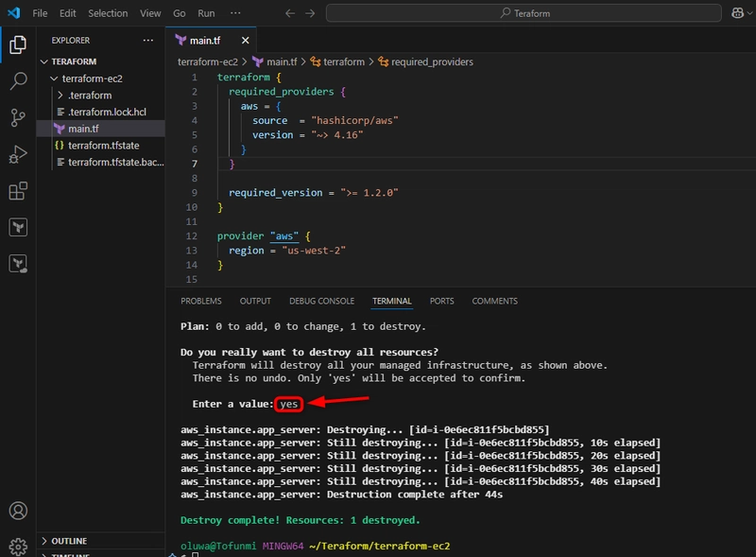Image resolution: width=756 pixels, height=557 pixels.
Task: Open the View menu
Action: pos(150,13)
